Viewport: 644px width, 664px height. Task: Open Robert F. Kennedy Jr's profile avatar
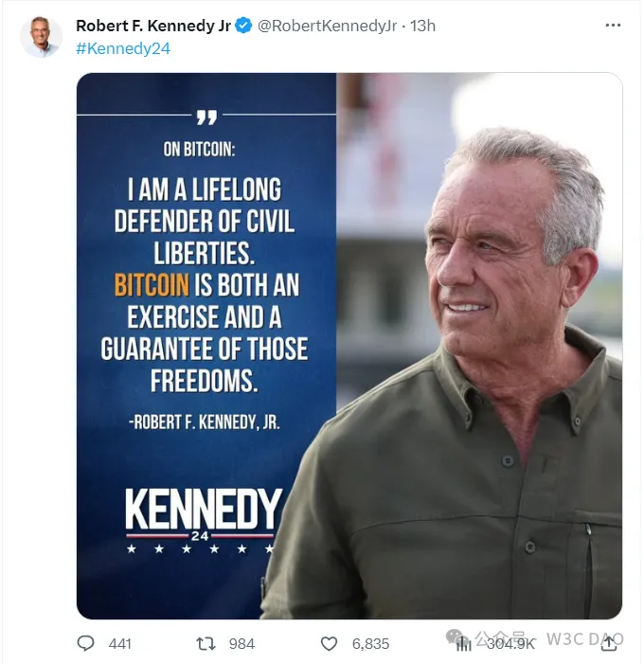[x=41, y=36]
